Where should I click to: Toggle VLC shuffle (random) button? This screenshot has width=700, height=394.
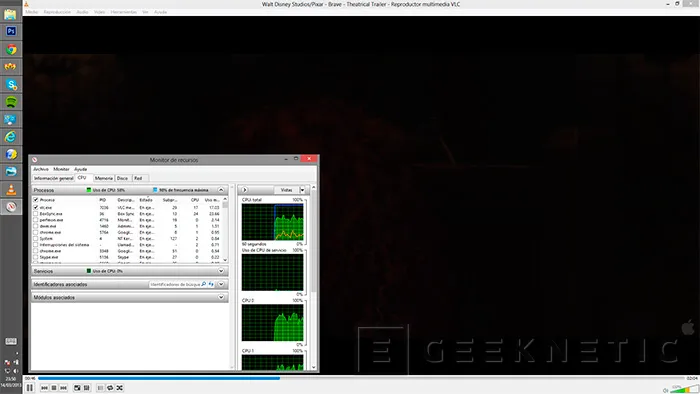click(x=120, y=388)
